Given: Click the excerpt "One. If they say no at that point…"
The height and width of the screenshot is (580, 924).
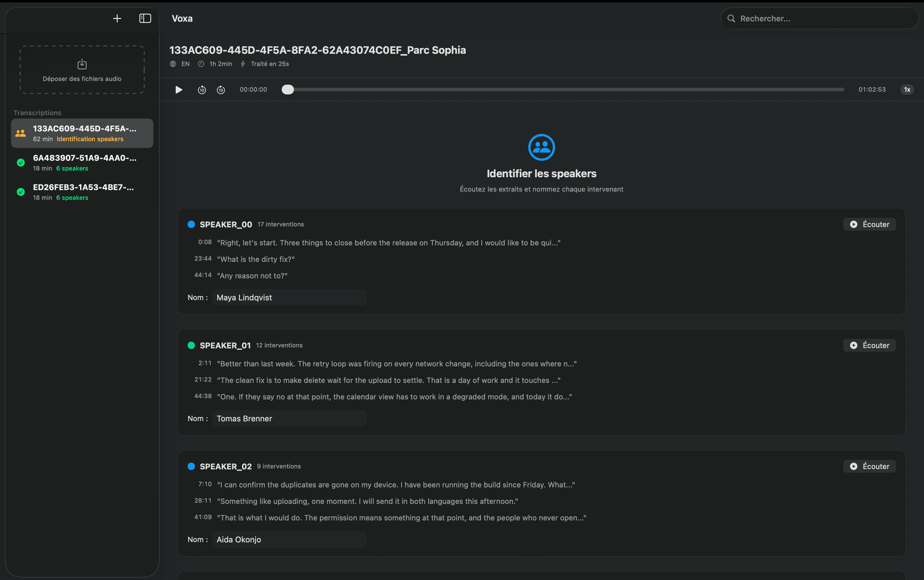Looking at the screenshot, I should (394, 397).
